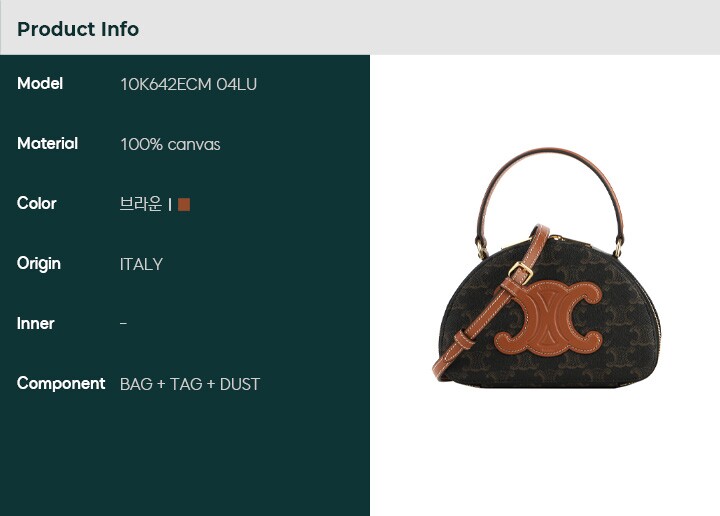Click the Origin label
720x516 pixels.
point(39,264)
